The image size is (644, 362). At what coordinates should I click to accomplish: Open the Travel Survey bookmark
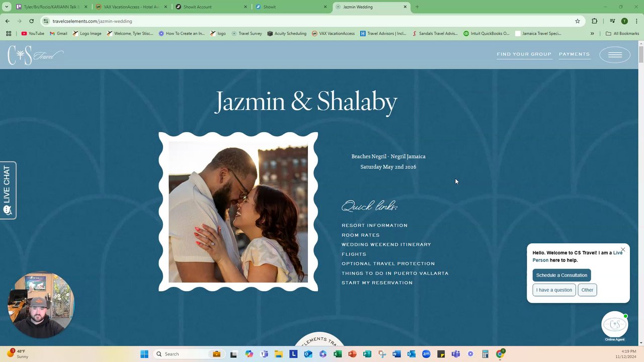click(247, 34)
